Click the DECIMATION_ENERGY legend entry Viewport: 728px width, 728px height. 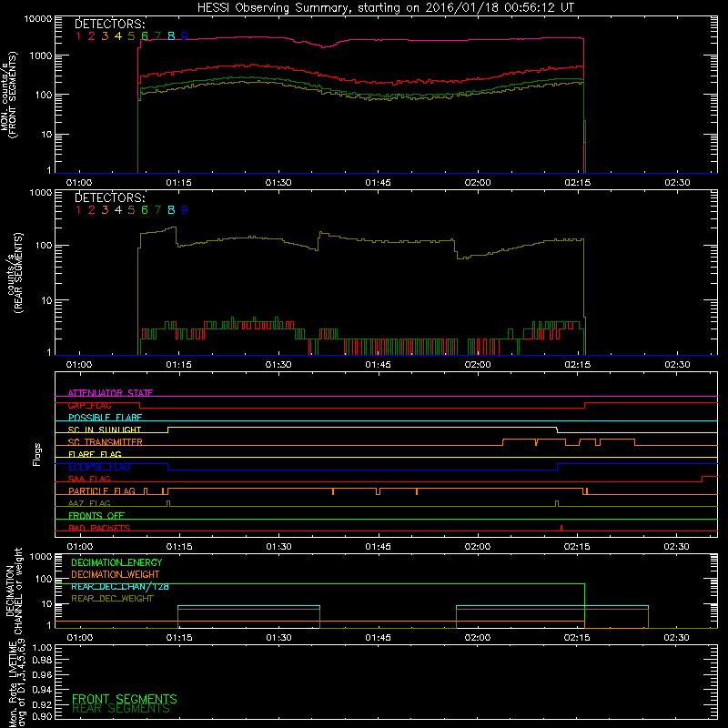point(116,562)
